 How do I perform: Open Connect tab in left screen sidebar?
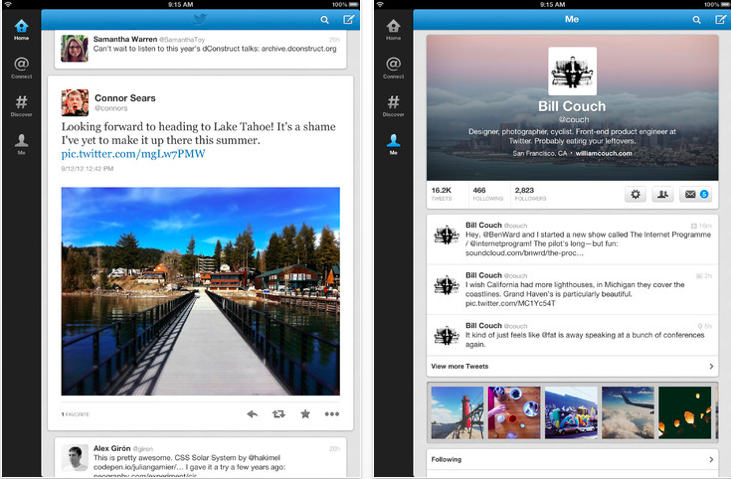(x=21, y=68)
